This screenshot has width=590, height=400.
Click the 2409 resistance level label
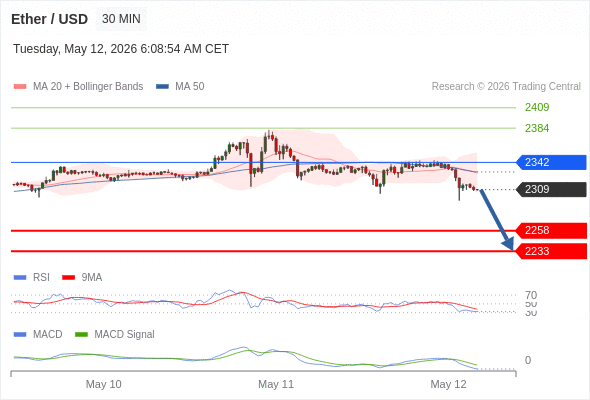pyautogui.click(x=537, y=107)
